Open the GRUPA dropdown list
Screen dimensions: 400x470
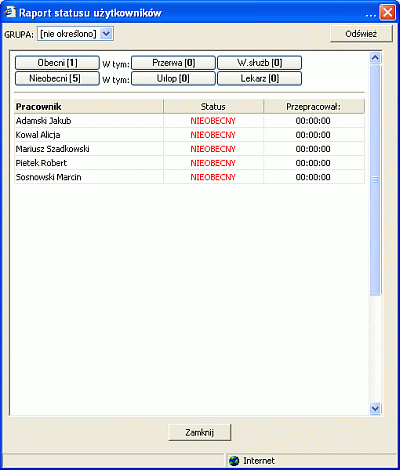coord(106,34)
